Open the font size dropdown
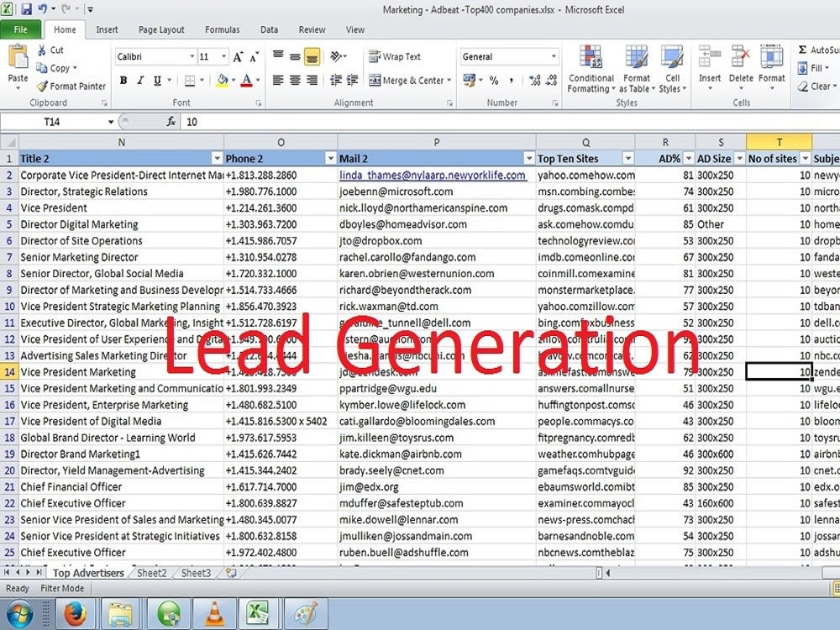The image size is (840, 630). (223, 56)
